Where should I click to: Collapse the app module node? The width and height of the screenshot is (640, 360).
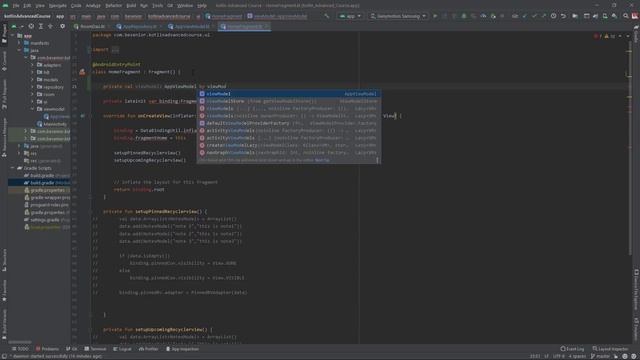click(x=12, y=36)
